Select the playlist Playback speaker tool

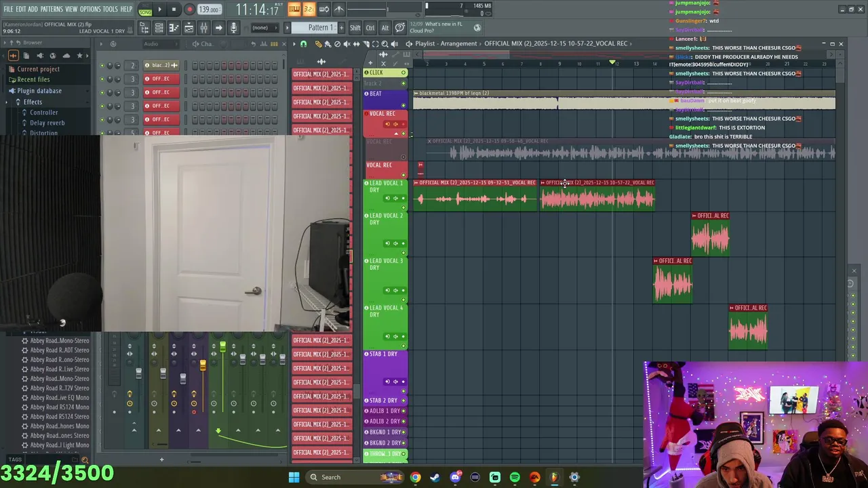(x=394, y=44)
